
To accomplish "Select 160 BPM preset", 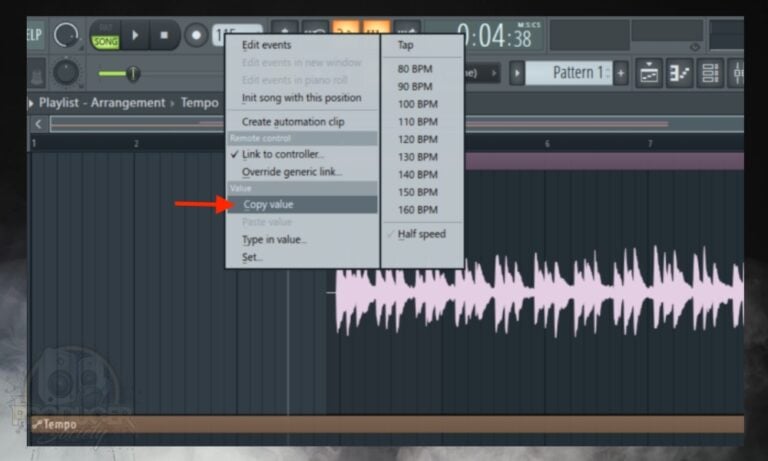I will pos(417,210).
